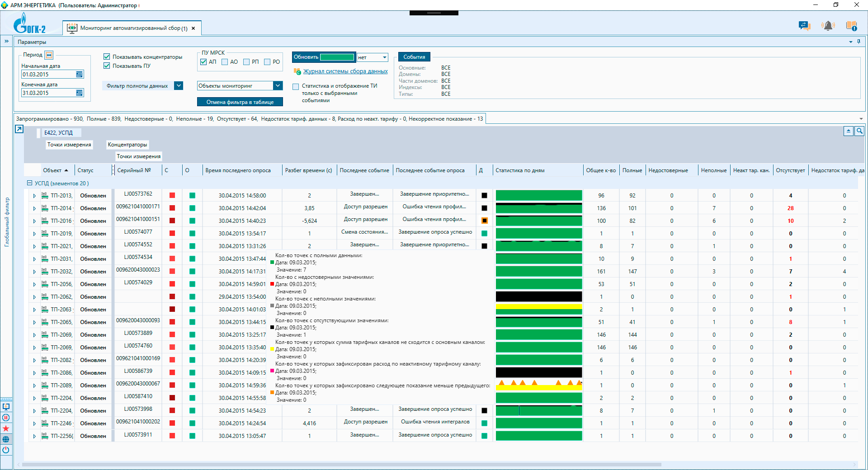Open the book with exclamation mark icon
The width and height of the screenshot is (868, 470).
[x=851, y=26]
